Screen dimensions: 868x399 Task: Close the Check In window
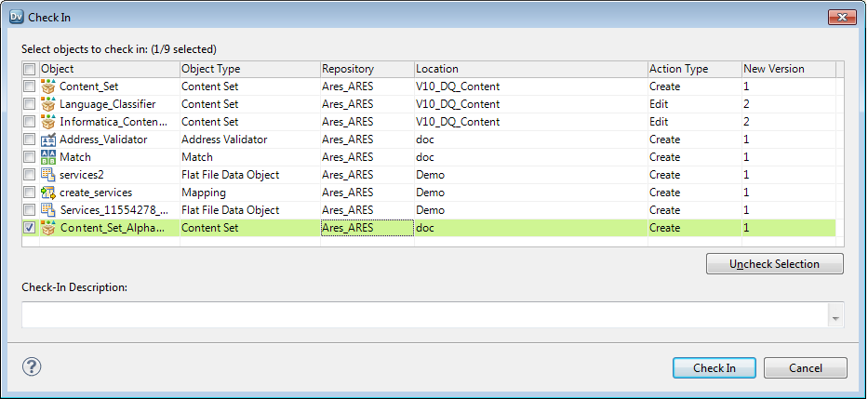coord(842,17)
